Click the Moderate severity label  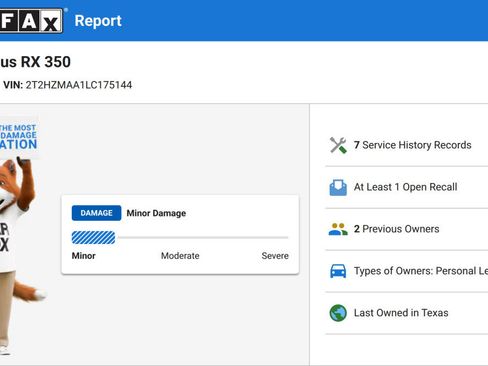tap(180, 256)
